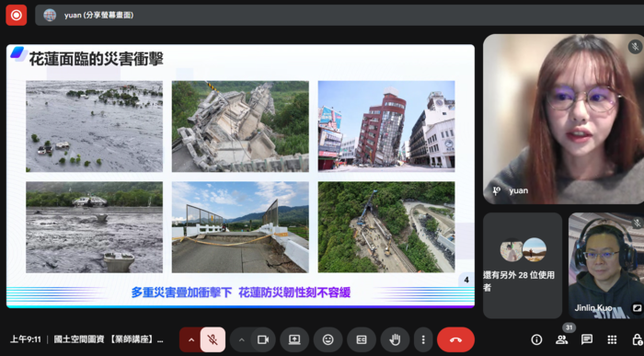Viewport: 644px width, 356px height.
Task: Click the participant count badge 31
Action: tap(569, 327)
